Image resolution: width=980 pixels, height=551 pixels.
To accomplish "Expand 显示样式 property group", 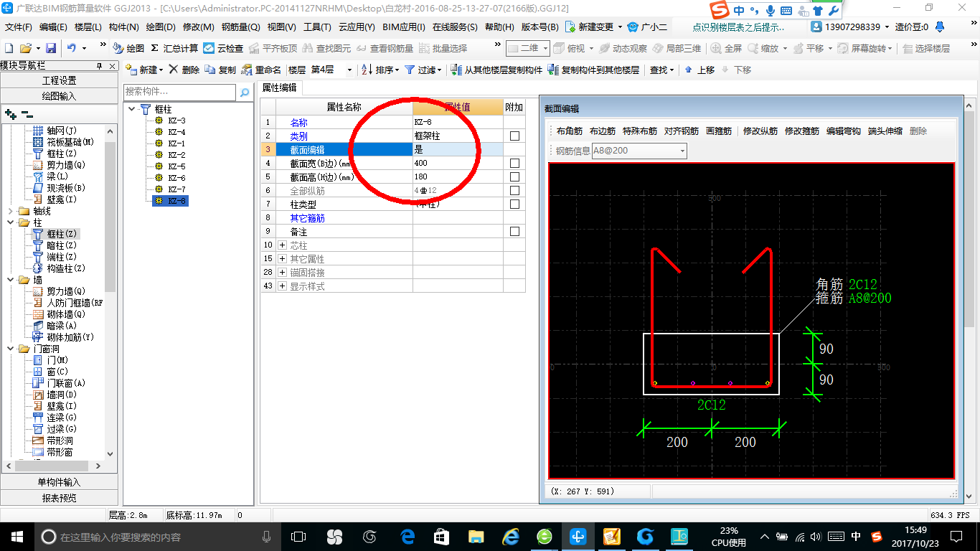I will (282, 286).
